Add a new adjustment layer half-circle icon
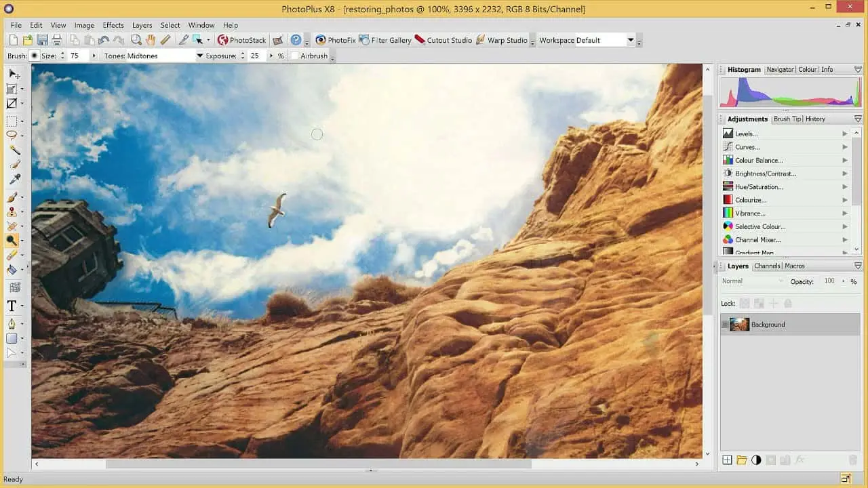868x488 pixels. (x=756, y=460)
